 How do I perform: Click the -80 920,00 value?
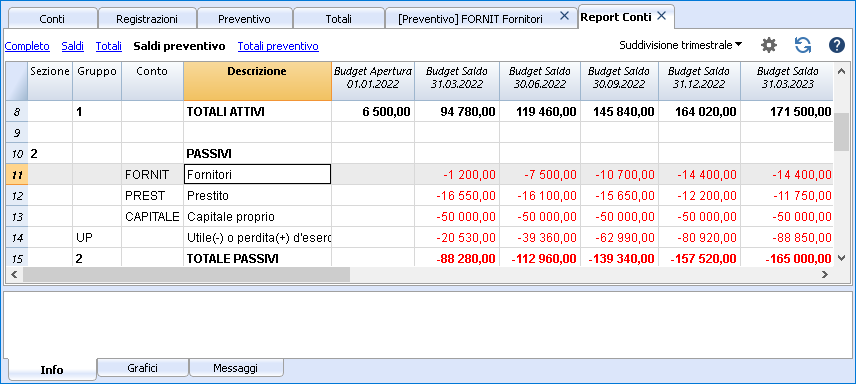699,238
